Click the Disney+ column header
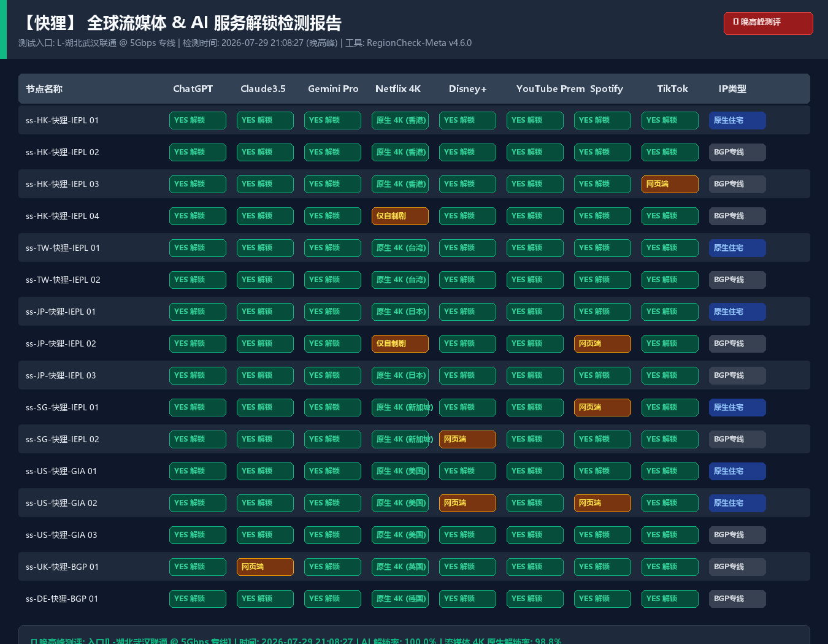 (x=467, y=89)
